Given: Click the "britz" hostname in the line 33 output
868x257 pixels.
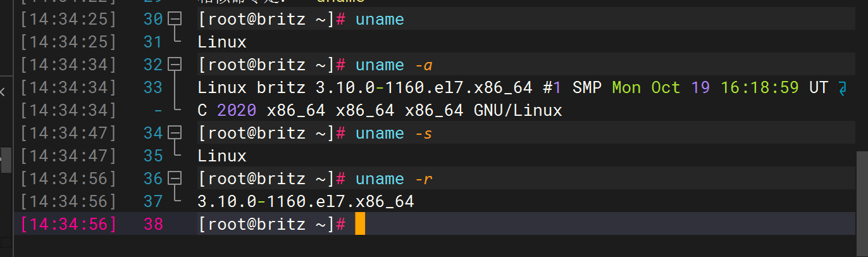Looking at the screenshot, I should pyautogui.click(x=281, y=88).
